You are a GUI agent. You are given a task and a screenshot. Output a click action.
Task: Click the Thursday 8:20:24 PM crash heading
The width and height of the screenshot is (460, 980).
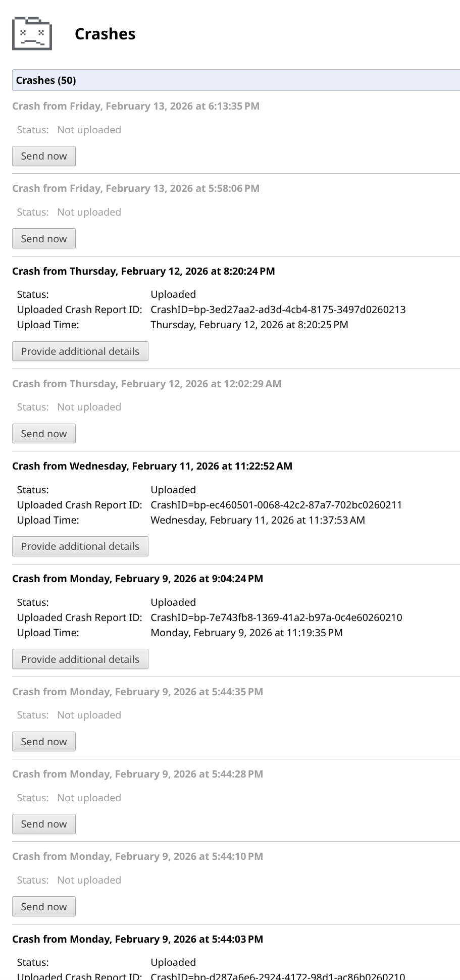(x=143, y=271)
